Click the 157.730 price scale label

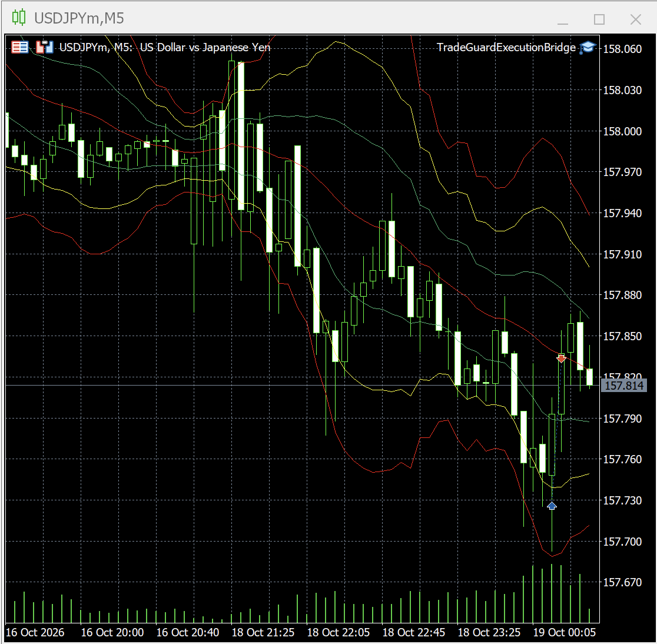[622, 500]
